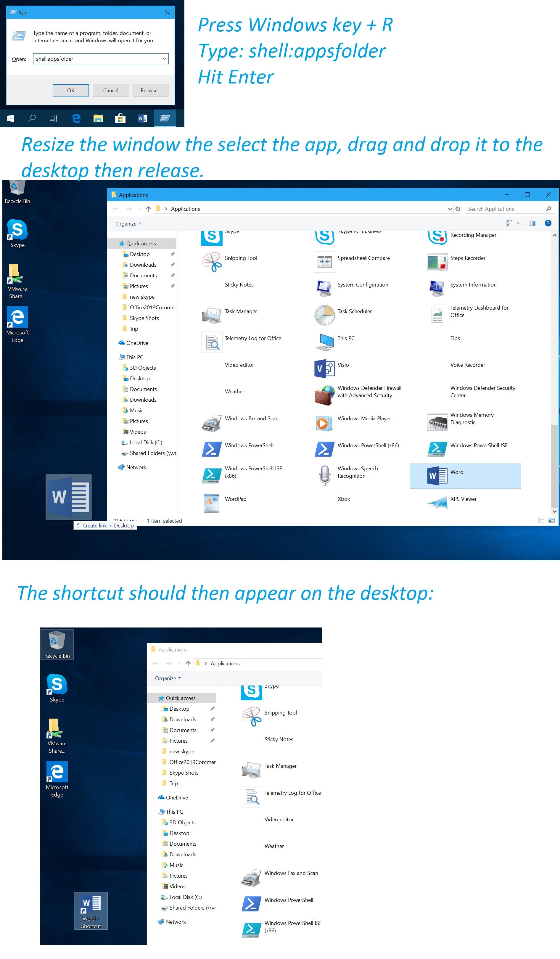Image resolution: width=560 pixels, height=959 pixels.
Task: Unpin Downloads from Quick access
Action: click(x=173, y=265)
